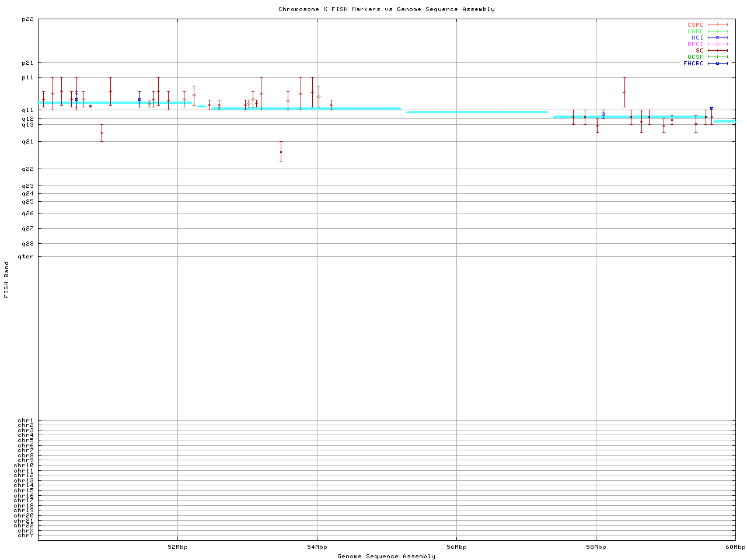Image resolution: width=747 pixels, height=560 pixels.
Task: Click the NCI legend square marker
Action: [717, 38]
